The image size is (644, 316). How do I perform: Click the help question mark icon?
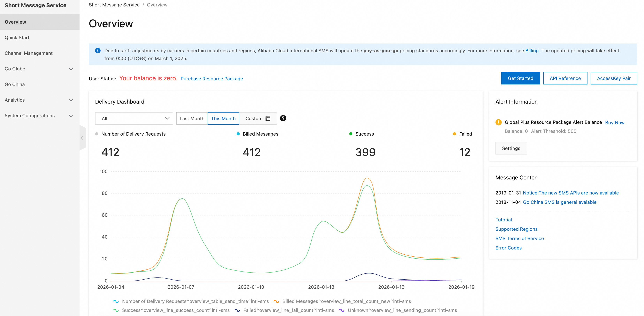click(283, 118)
